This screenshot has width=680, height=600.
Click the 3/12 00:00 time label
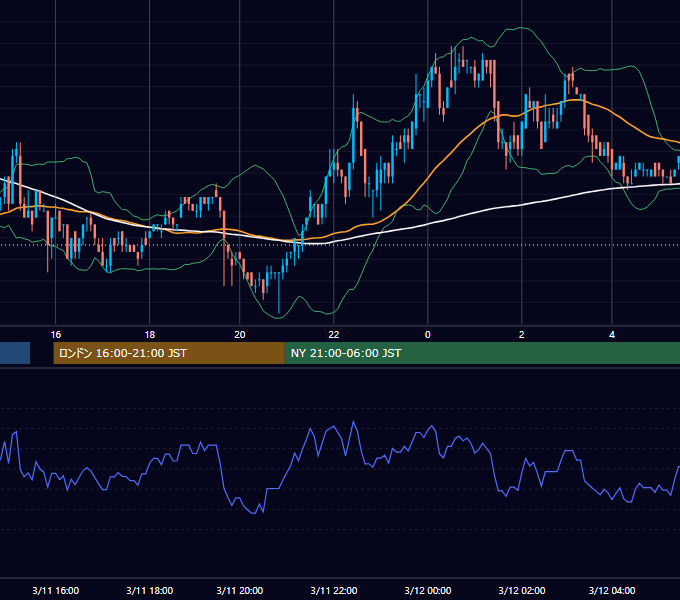pos(428,590)
